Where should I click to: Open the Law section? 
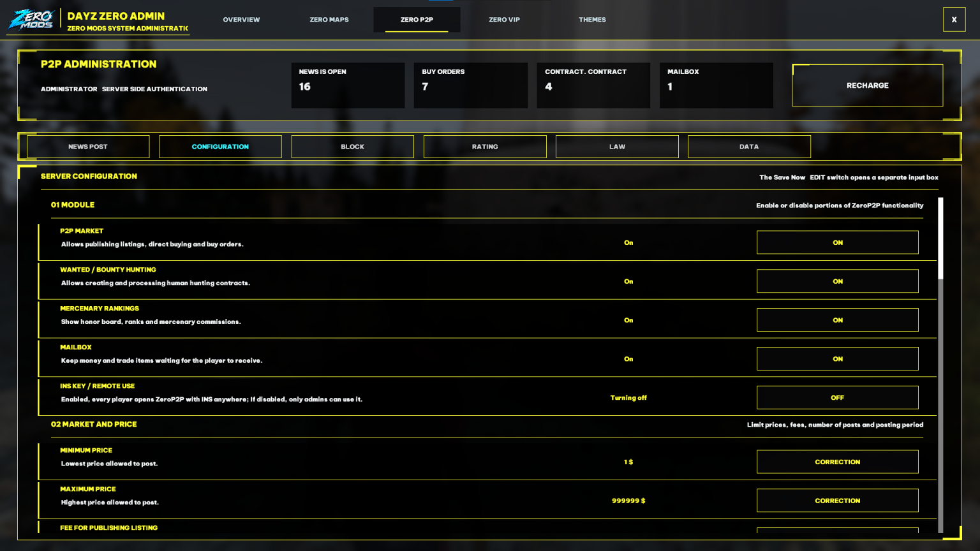(617, 147)
